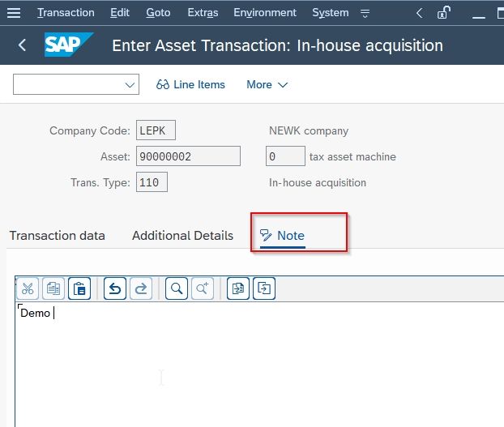
Task: Open the extra menu overflow after System
Action: 365,13
